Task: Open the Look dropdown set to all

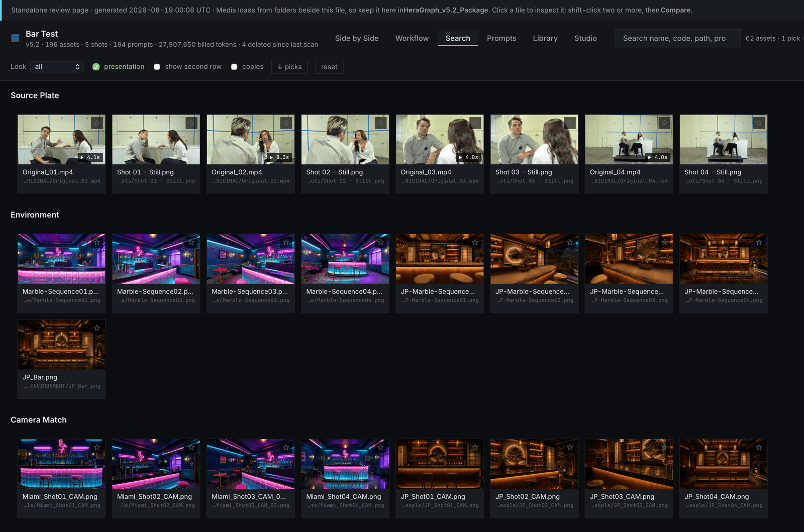Action: pos(56,67)
